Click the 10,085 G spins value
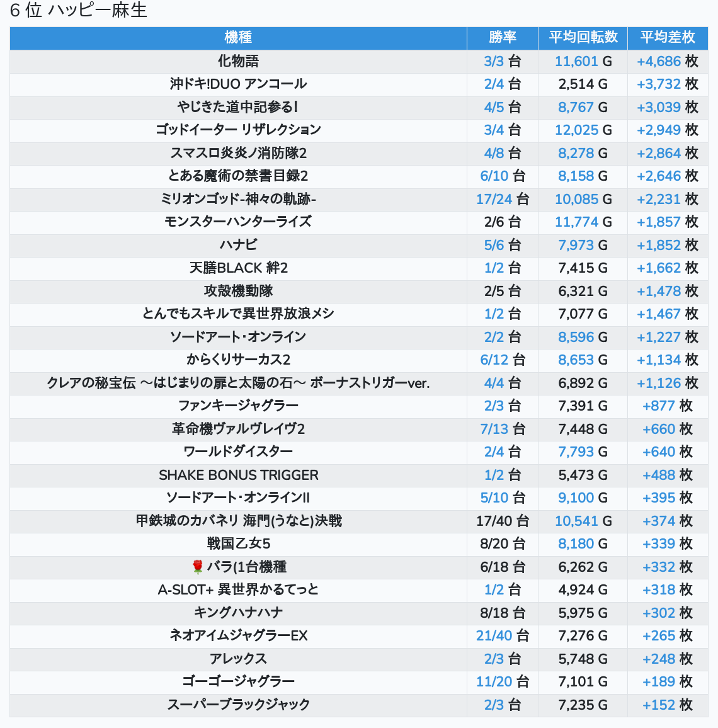Screen dimensions: 718x728 (x=583, y=199)
